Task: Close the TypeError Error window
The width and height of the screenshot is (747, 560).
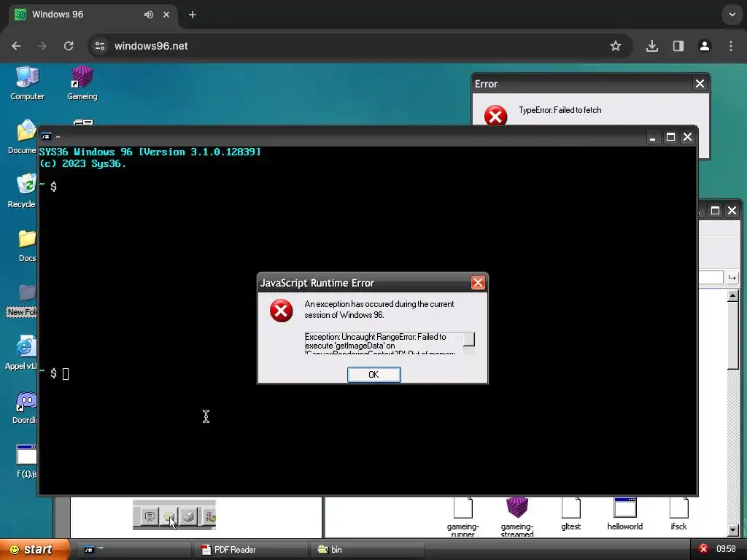Action: (700, 84)
